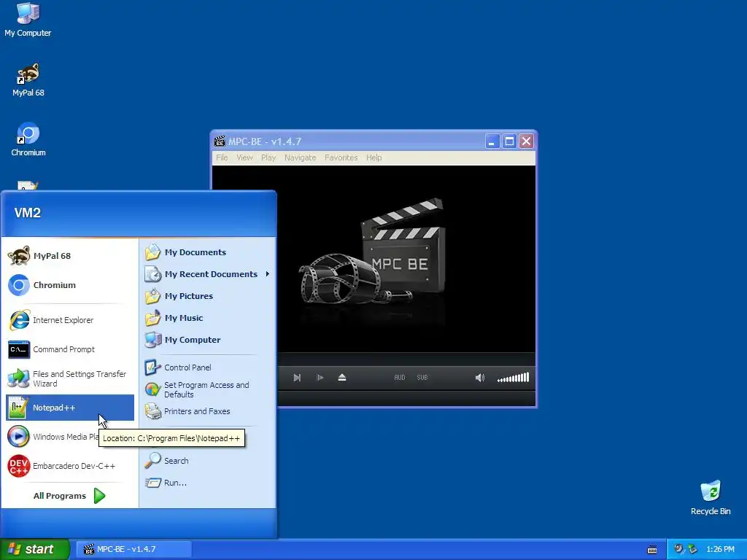This screenshot has height=560, width=747.
Task: Click the Start button on the taskbar
Action: pos(34,549)
